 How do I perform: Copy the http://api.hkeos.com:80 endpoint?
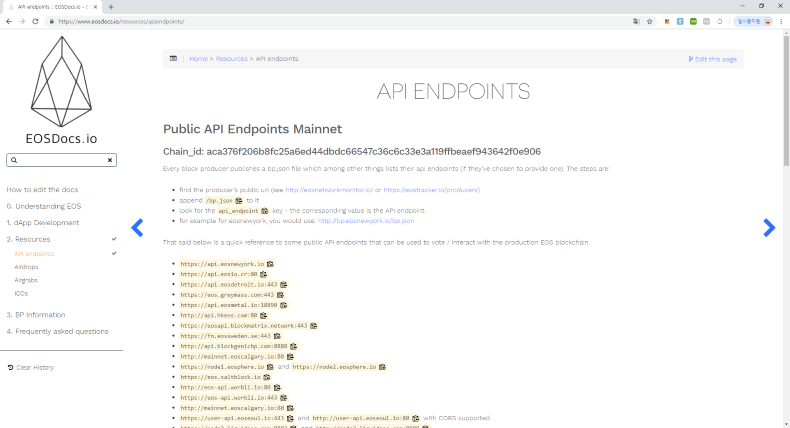click(x=264, y=316)
